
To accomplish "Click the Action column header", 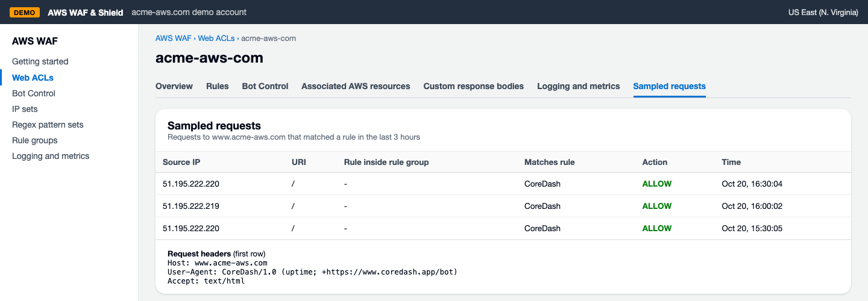I will tap(655, 162).
